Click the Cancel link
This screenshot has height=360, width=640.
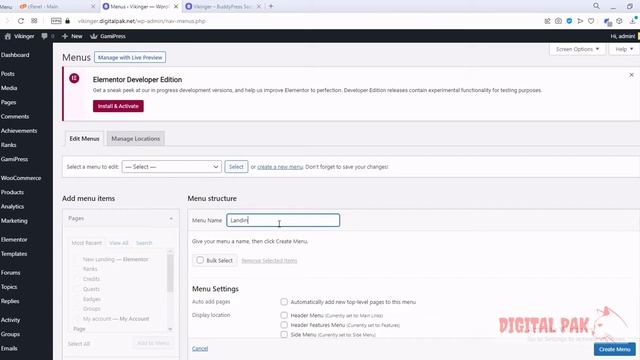(x=200, y=349)
